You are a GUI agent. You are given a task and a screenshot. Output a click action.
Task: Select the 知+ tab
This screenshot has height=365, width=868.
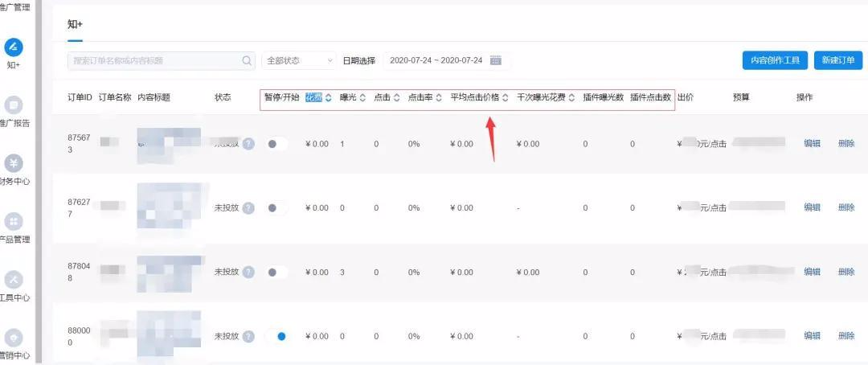click(x=76, y=26)
